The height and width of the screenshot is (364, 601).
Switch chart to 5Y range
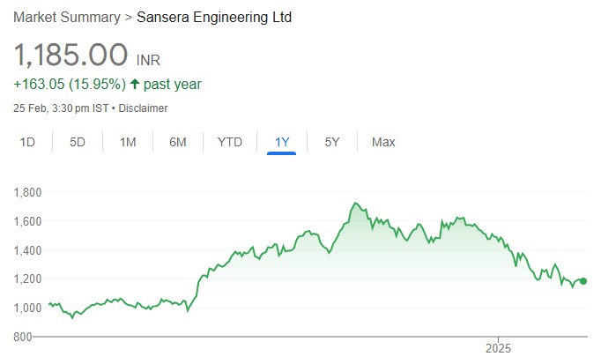(332, 142)
